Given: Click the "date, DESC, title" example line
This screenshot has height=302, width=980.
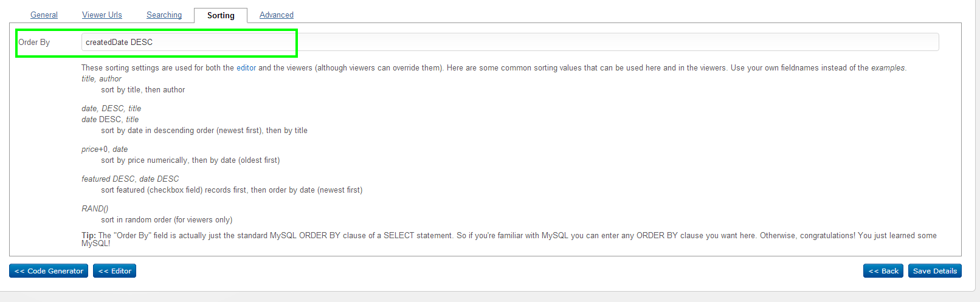Looking at the screenshot, I should click(x=111, y=109).
